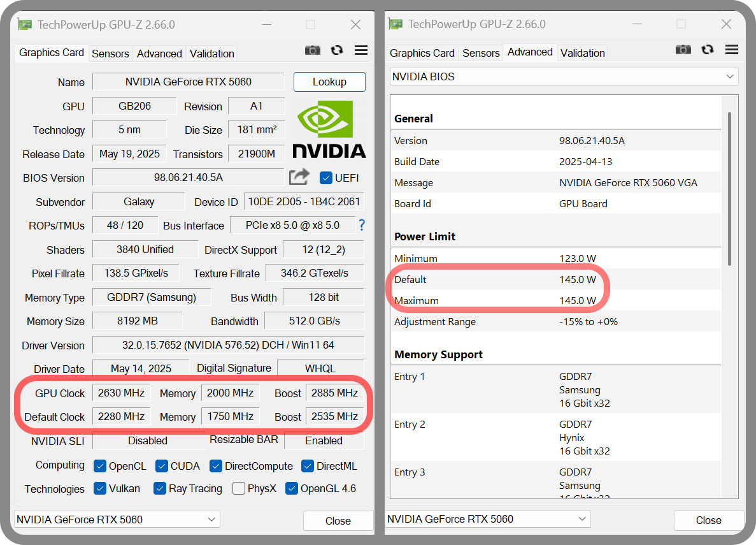Switch to Advanced tab in left window
756x545 pixels.
(159, 54)
